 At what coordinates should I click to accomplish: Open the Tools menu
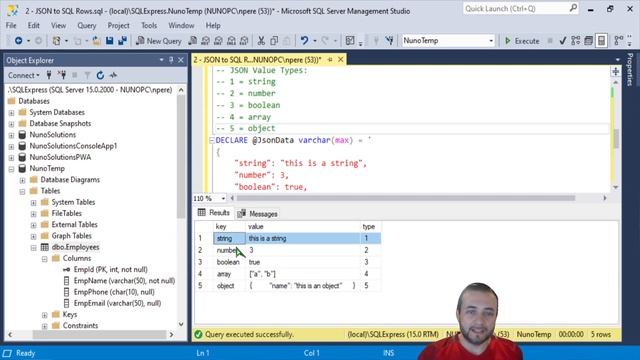[x=149, y=25]
